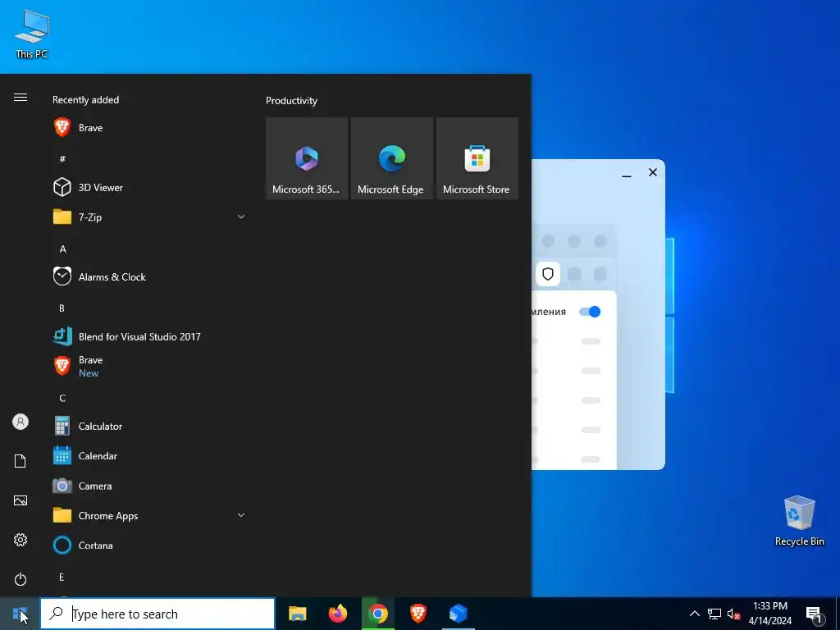Toggle the blue switch in background window
This screenshot has width=840, height=630.
(x=590, y=312)
